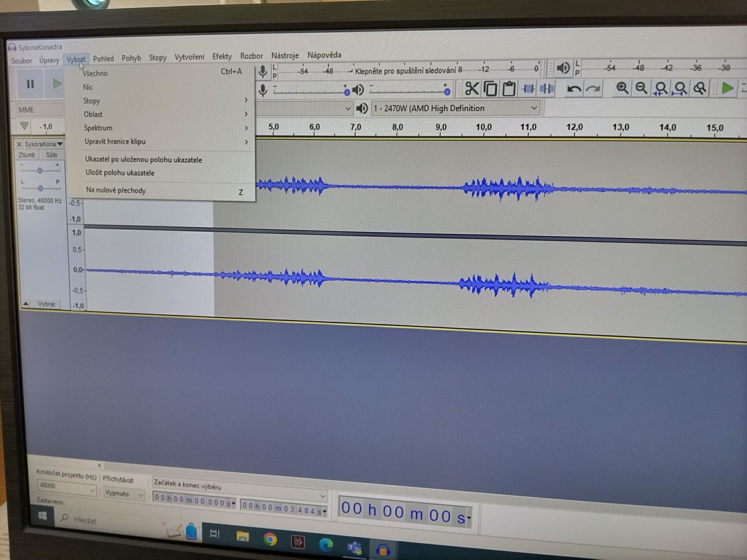The width and height of the screenshot is (747, 560).
Task: Open the Pohled menu
Action: [x=103, y=58]
